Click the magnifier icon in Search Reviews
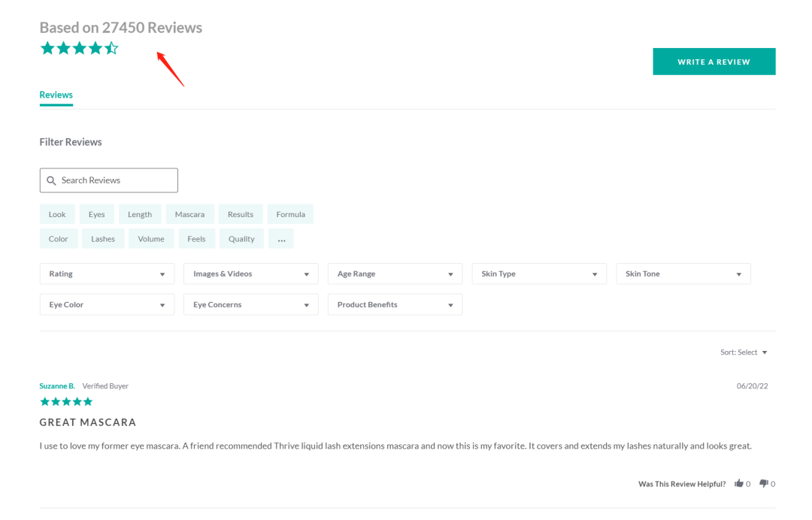The height and width of the screenshot is (520, 812). click(x=51, y=180)
